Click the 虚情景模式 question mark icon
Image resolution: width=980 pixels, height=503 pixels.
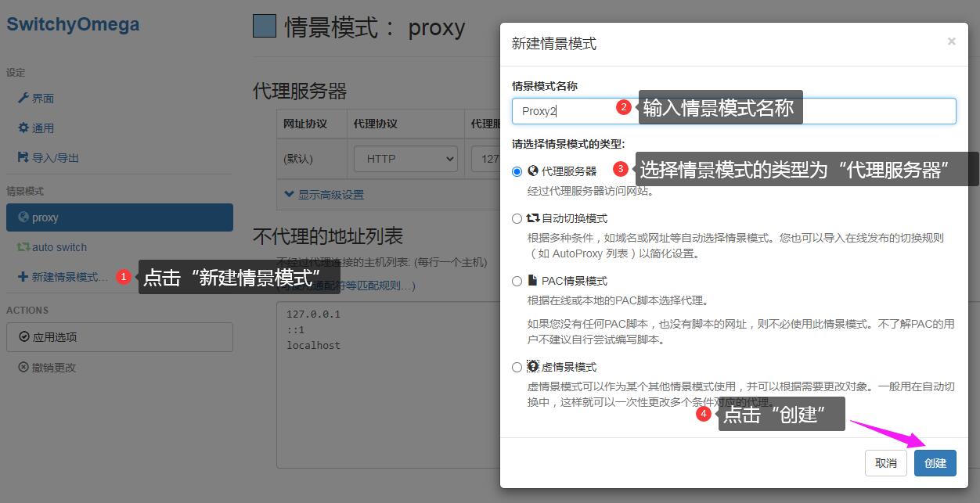click(533, 367)
